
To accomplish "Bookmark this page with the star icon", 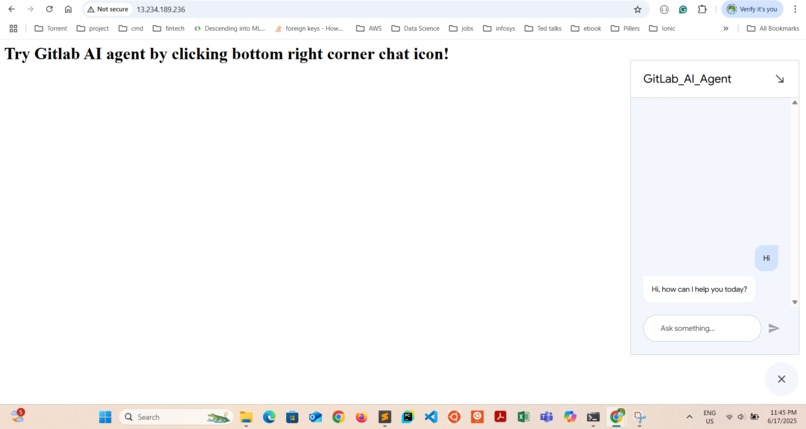I will 637,9.
